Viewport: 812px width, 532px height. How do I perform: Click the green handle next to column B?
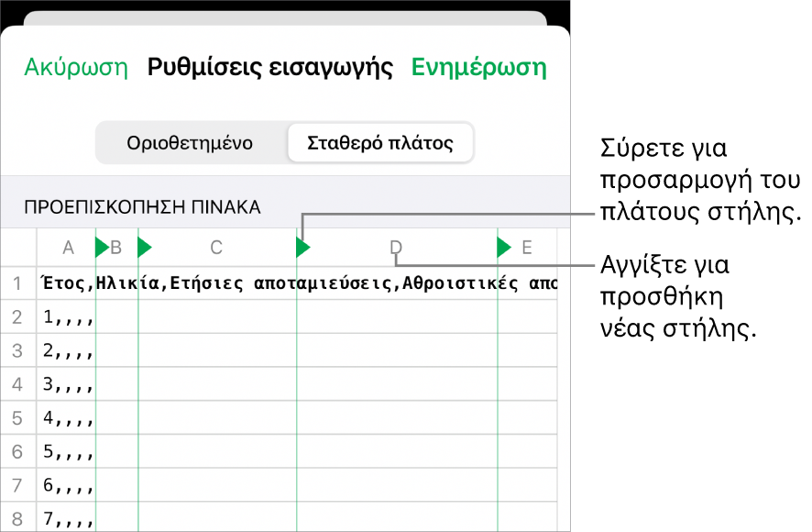[103, 247]
